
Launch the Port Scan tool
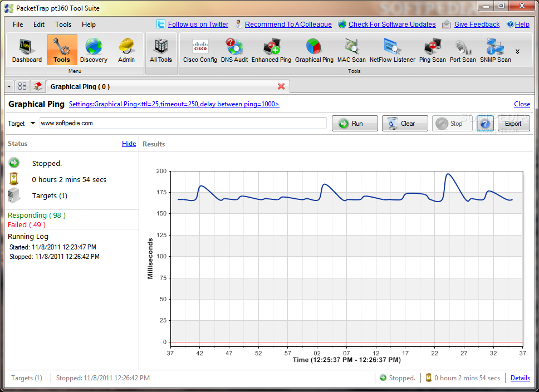pos(463,51)
